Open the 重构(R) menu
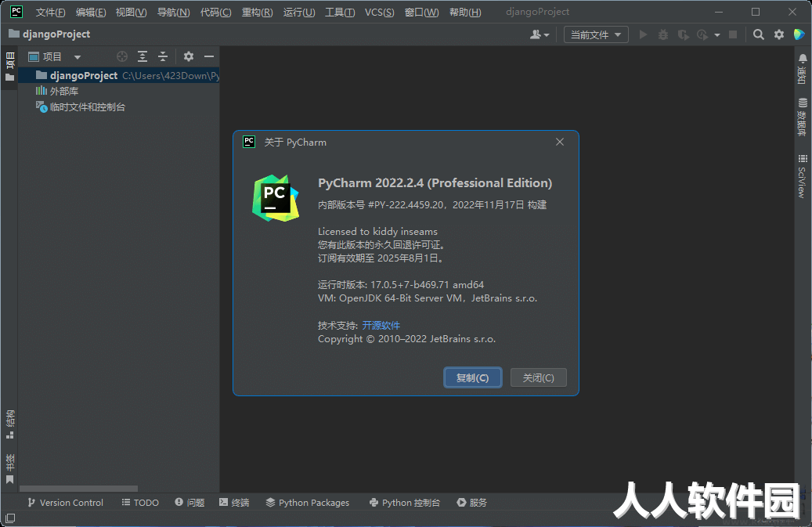The image size is (812, 527). point(258,12)
